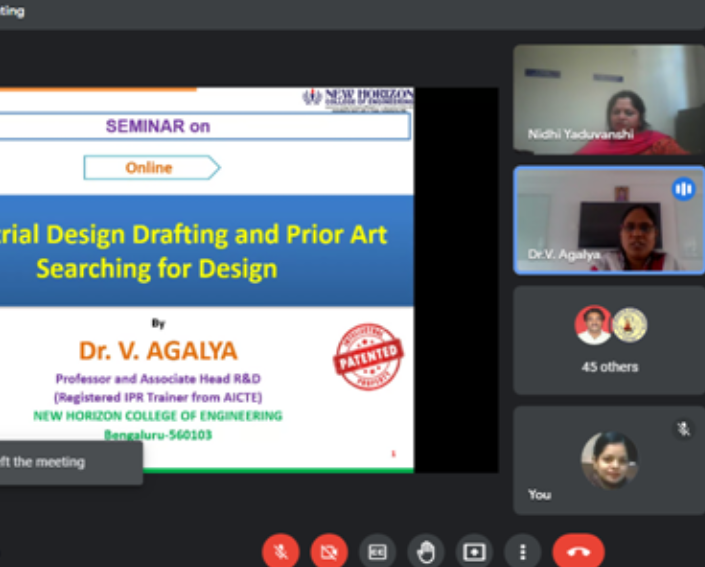Click 'Bengaluru-560103' text on the slide

(x=158, y=435)
